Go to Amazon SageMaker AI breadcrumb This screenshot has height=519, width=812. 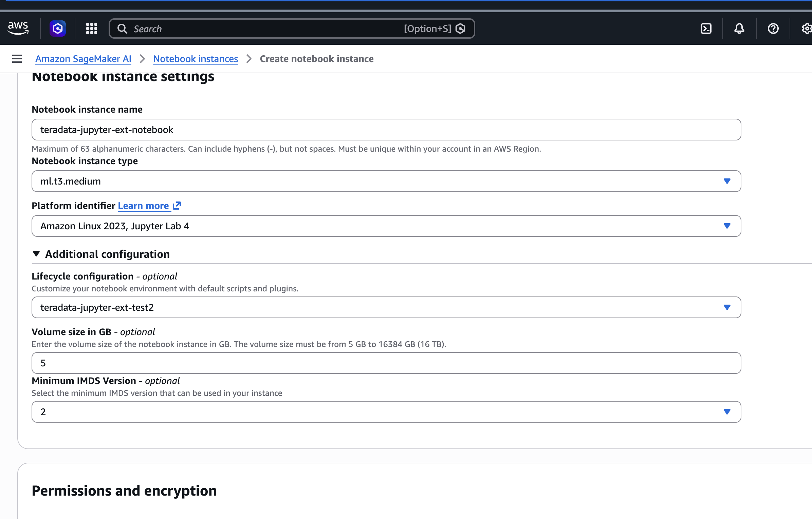(x=83, y=59)
